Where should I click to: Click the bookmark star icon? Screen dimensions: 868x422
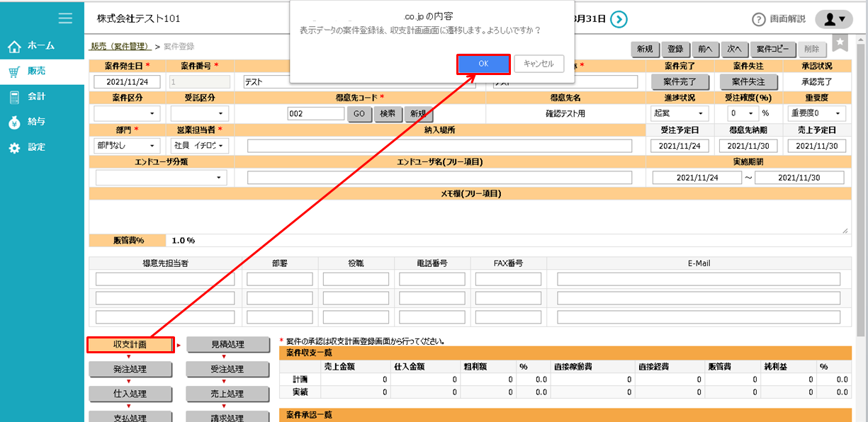coord(839,43)
